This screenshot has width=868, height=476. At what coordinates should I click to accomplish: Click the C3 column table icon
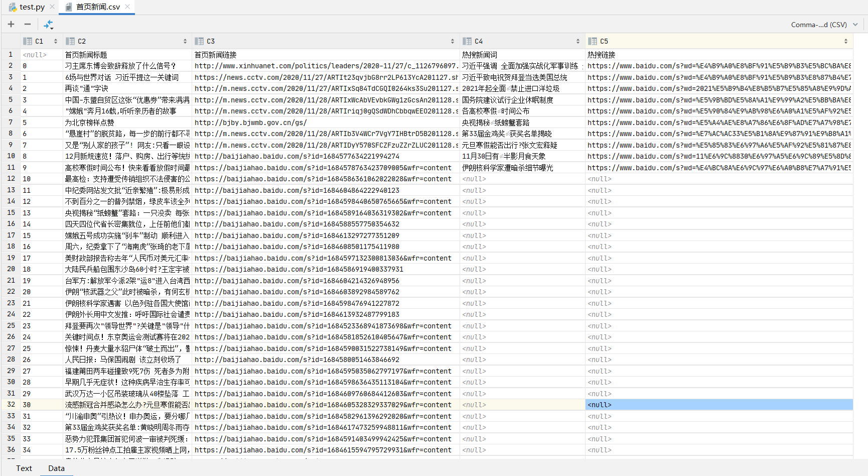tap(199, 41)
